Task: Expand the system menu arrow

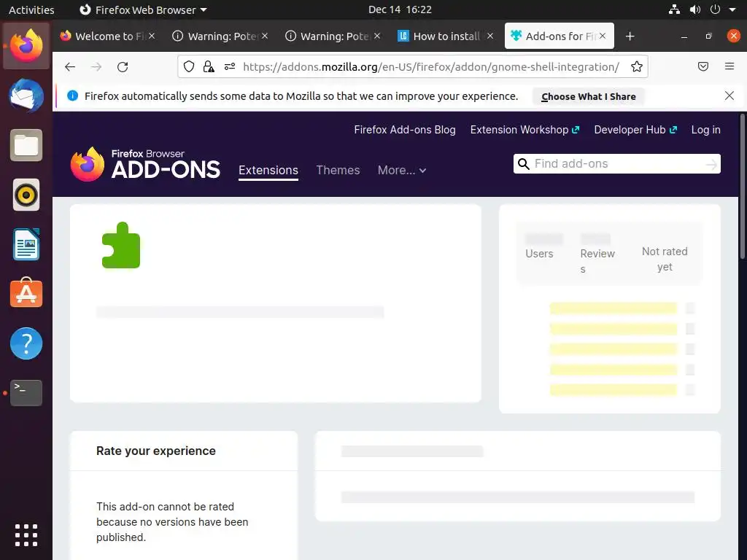Action: pyautogui.click(x=732, y=9)
